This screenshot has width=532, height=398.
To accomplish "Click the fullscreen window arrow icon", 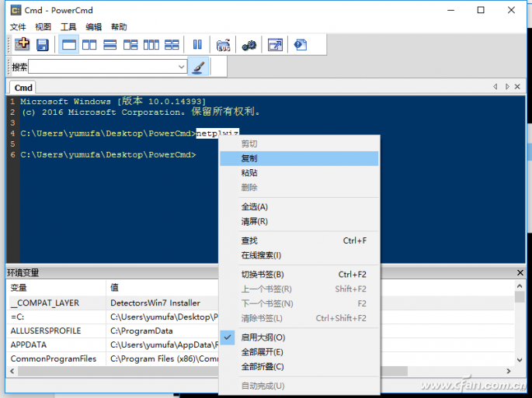I will coord(275,45).
